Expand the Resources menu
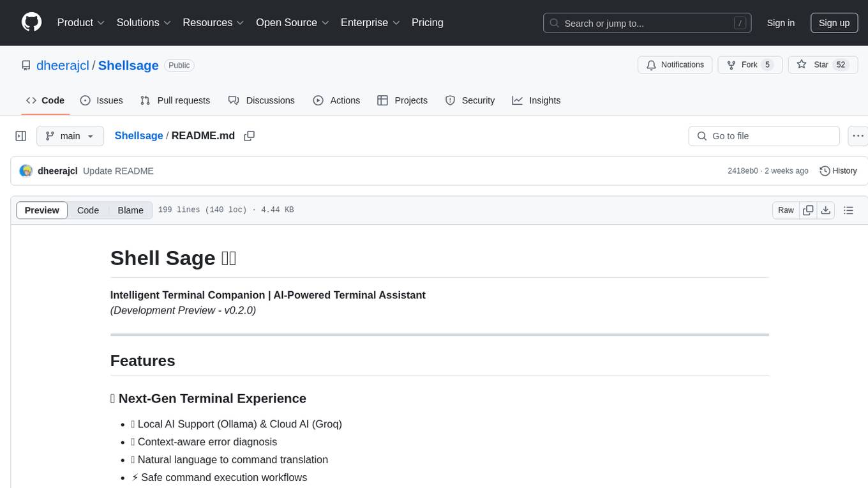 (213, 22)
